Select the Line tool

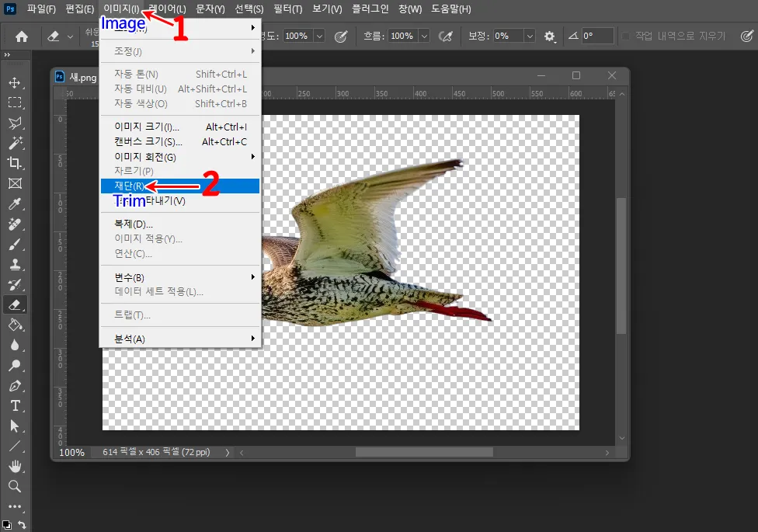point(15,447)
